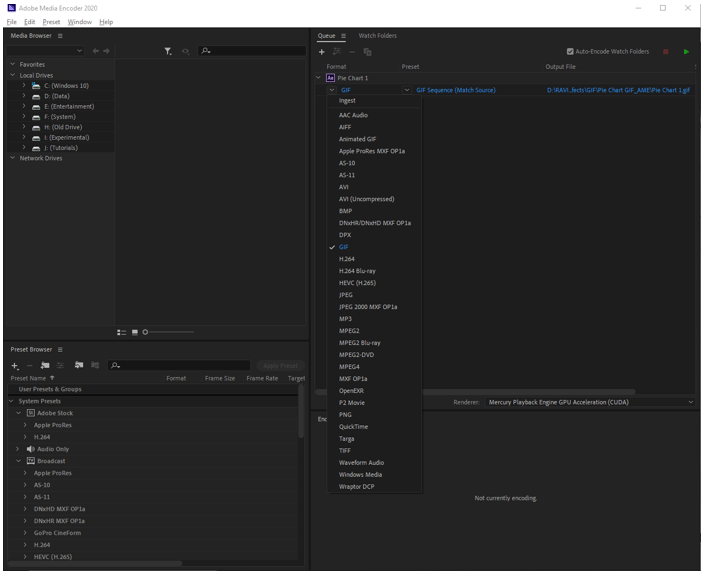Expand the D: (Data) drive
Viewport: 704px width, 576px height.
pos(24,96)
